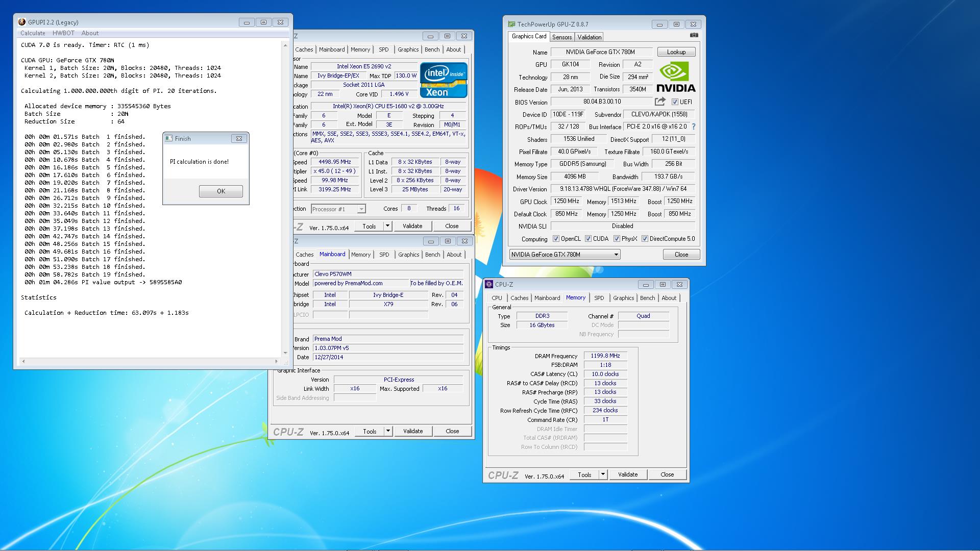Switch to Sensors tab in GPU-Z

(562, 37)
